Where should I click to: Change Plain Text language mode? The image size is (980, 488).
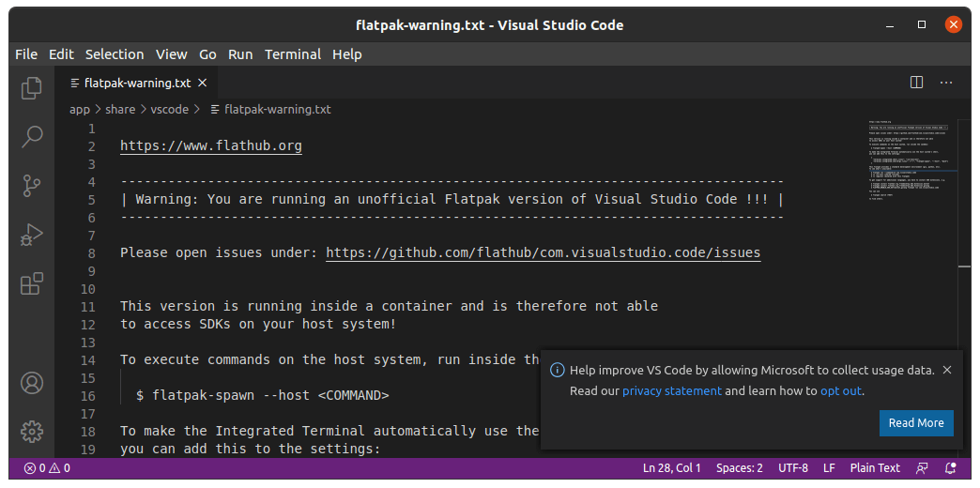point(875,467)
